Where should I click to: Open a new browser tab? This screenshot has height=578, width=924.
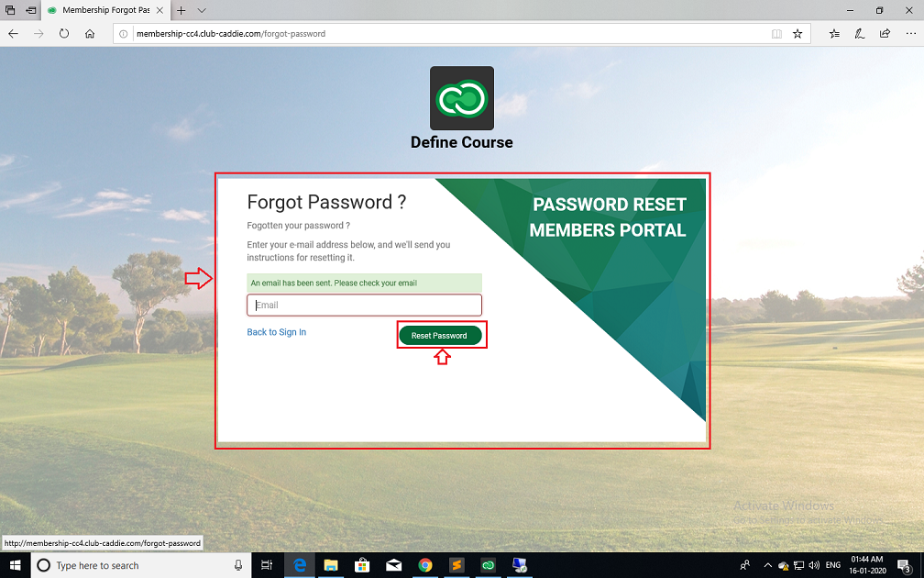click(181, 10)
